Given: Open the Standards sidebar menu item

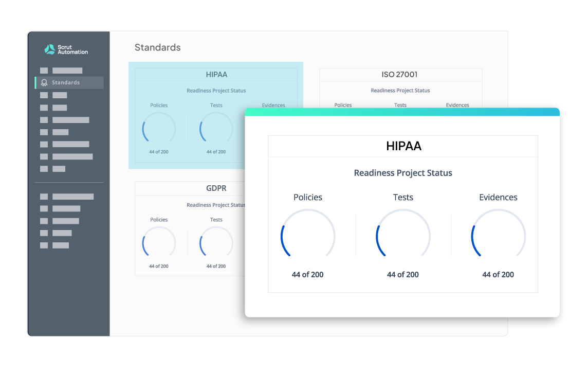Looking at the screenshot, I should point(69,83).
